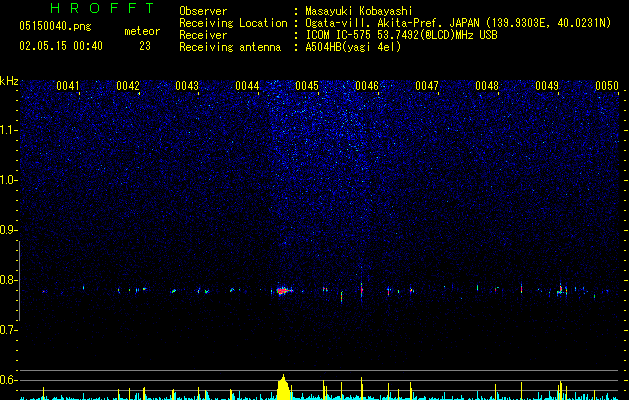
Task: Click the kHz axis unit label
Action: (9, 81)
